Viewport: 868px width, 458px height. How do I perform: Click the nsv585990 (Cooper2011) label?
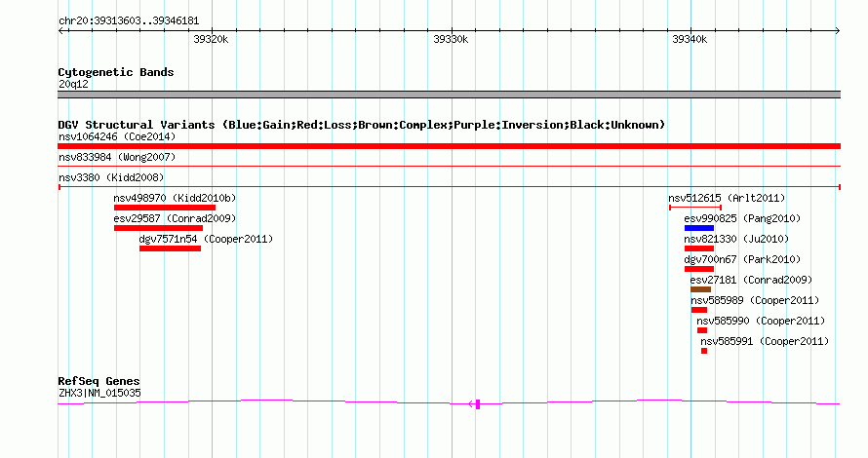click(x=761, y=321)
